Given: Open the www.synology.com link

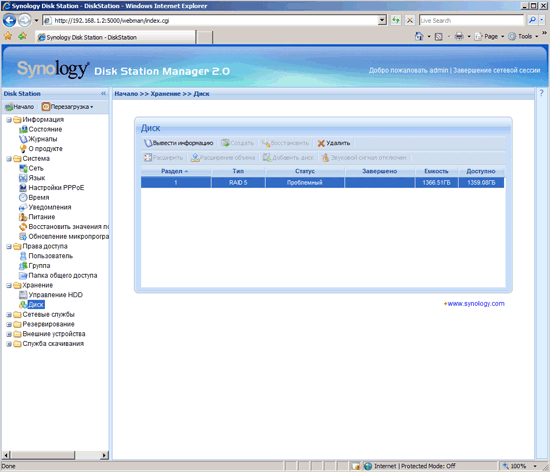Looking at the screenshot, I should click(476, 304).
